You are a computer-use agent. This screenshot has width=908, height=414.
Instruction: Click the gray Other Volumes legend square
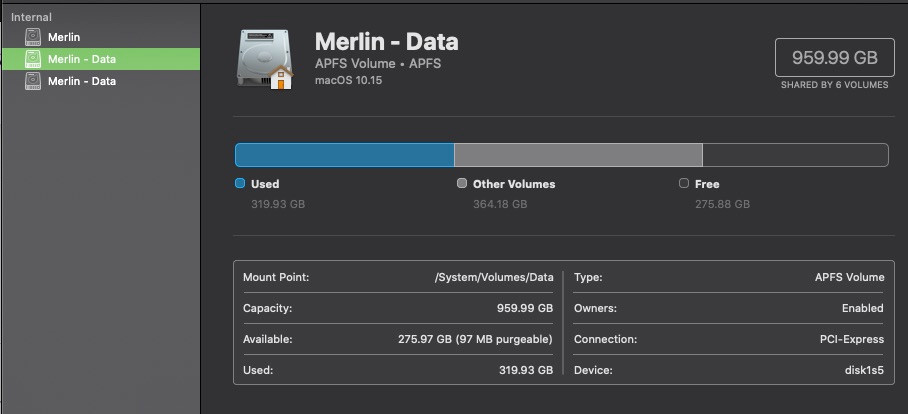coord(462,184)
